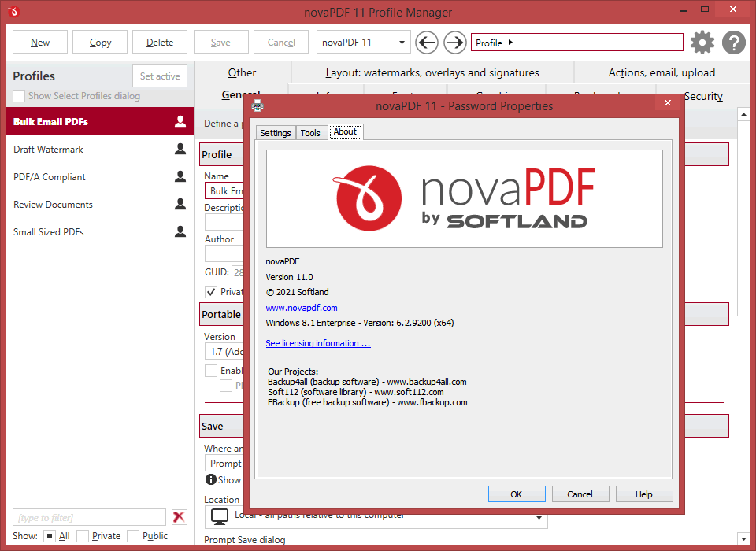Click the Windows 8.1 Enterprise version text
The image size is (756, 551).
pyautogui.click(x=360, y=323)
